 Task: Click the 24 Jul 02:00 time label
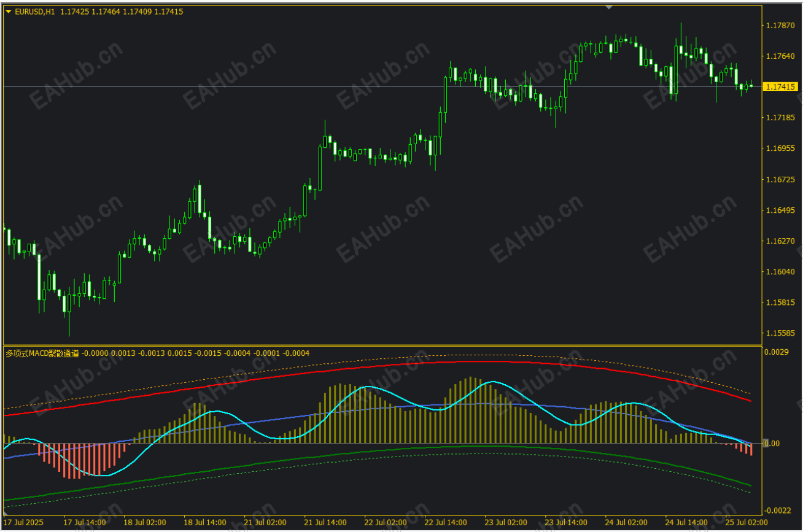point(626,522)
